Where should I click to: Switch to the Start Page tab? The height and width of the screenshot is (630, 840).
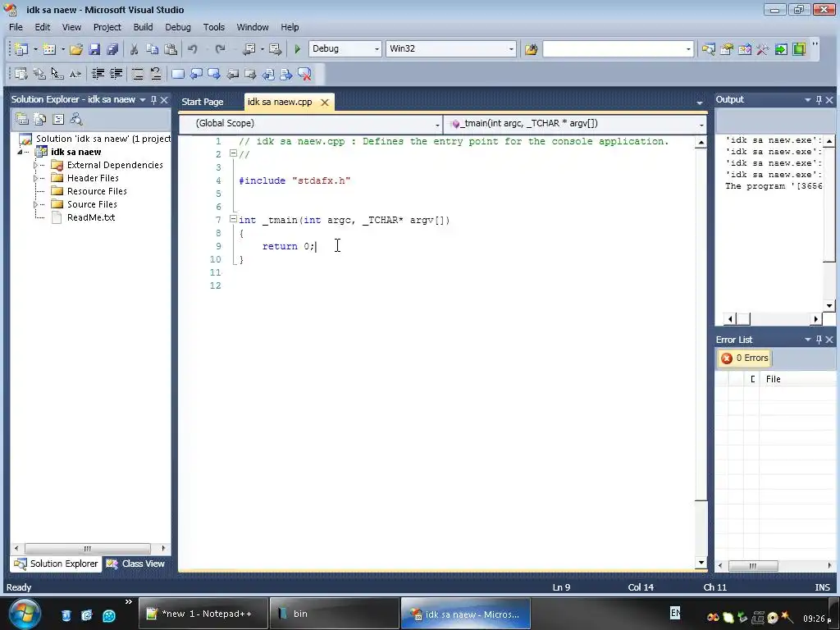click(x=203, y=102)
